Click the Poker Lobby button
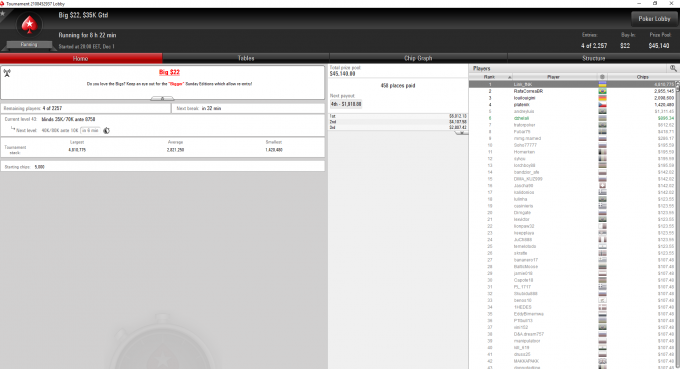680x369 pixels. point(654,19)
